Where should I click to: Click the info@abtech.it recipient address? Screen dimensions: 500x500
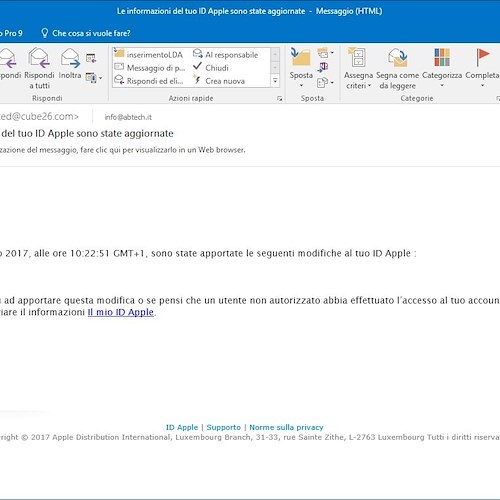(128, 117)
